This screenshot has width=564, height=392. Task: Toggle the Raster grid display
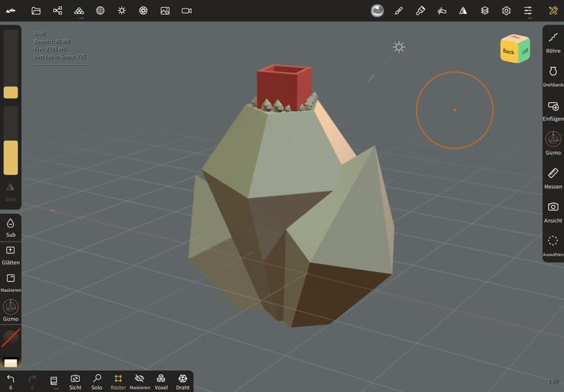coord(118,382)
